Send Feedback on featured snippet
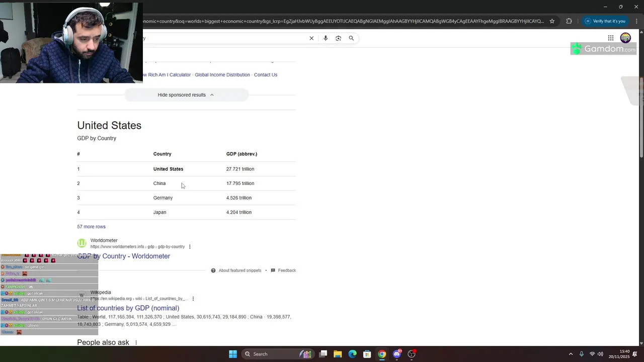The width and height of the screenshot is (644, 362). (283, 270)
